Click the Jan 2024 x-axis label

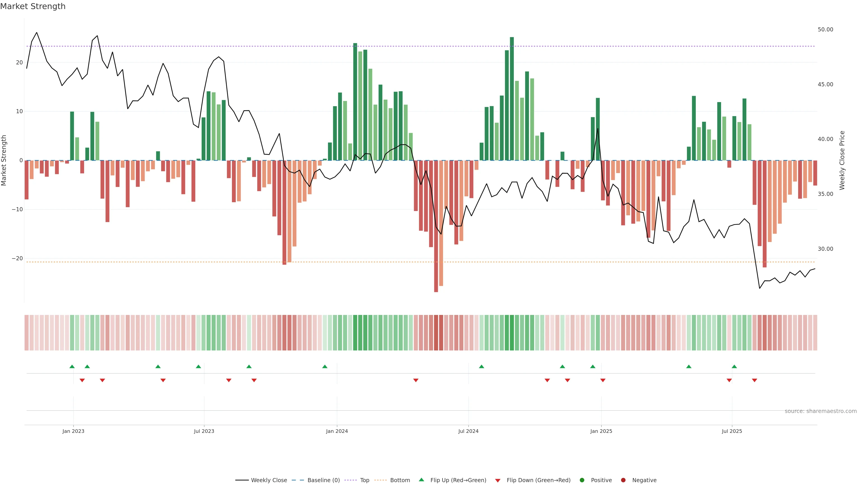tap(337, 431)
